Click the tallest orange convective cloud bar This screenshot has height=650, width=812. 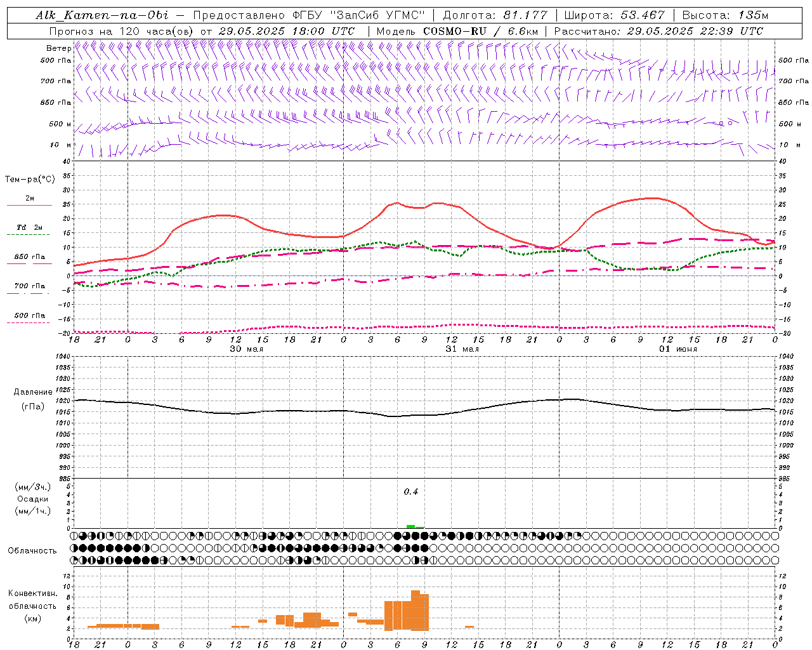pos(416,610)
